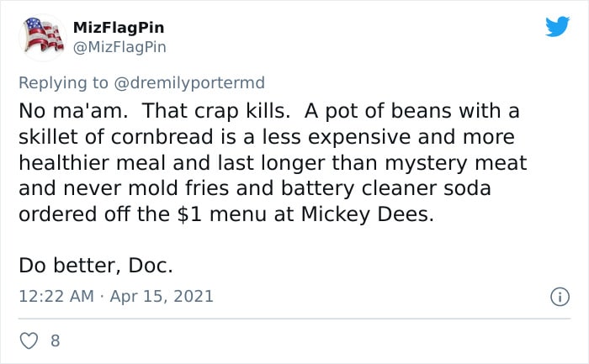Viewport: 589px width, 364px height.
Task: Click the "$1" price in the tweet
Action: click(x=189, y=214)
